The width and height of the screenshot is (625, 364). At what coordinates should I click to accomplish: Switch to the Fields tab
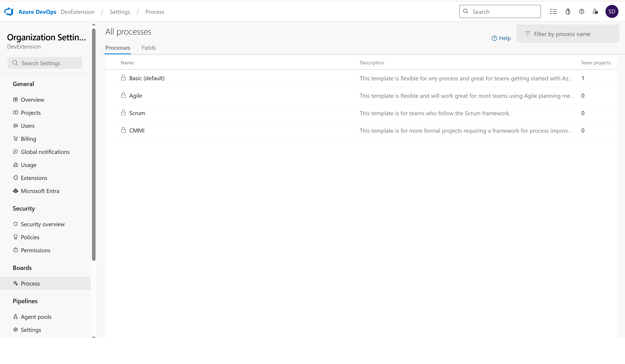click(x=149, y=48)
